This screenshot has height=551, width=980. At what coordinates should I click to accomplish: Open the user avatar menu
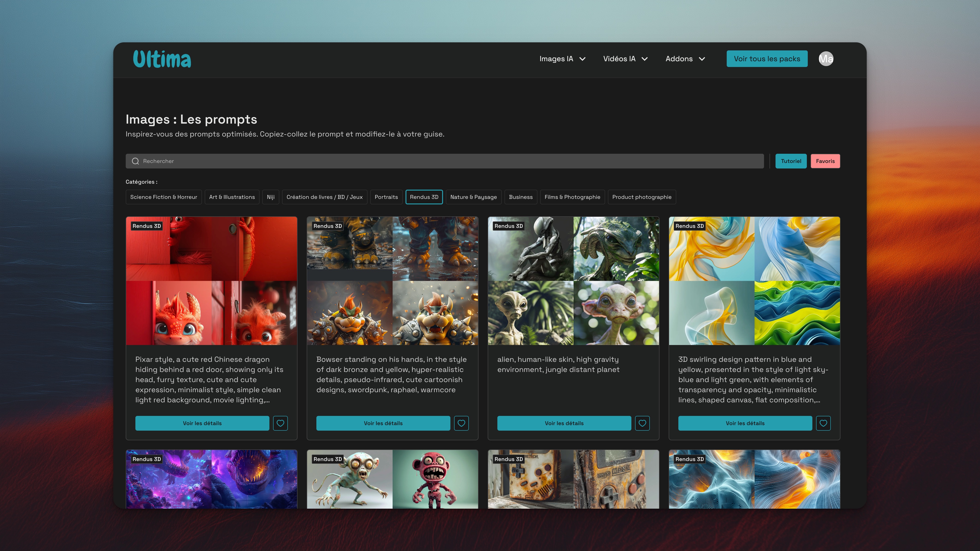(x=825, y=59)
